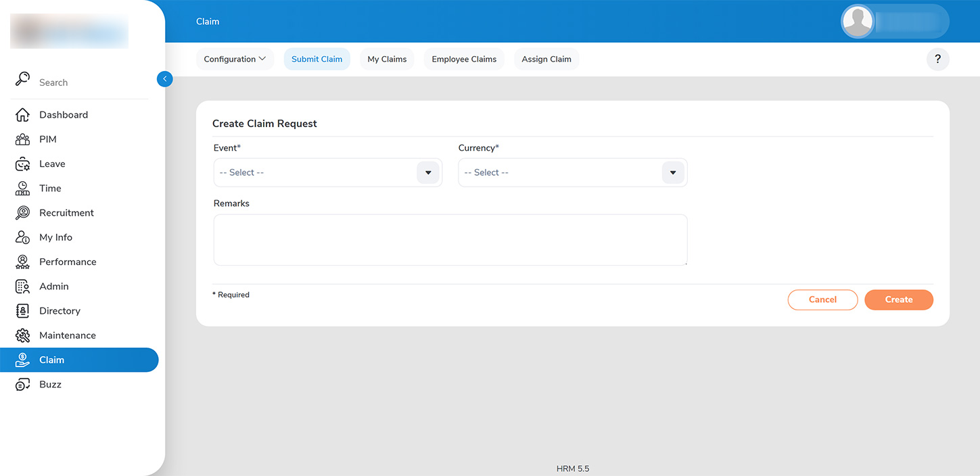Go to the Employee Claims tab
Viewport: 980px width, 476px height.
pyautogui.click(x=464, y=59)
